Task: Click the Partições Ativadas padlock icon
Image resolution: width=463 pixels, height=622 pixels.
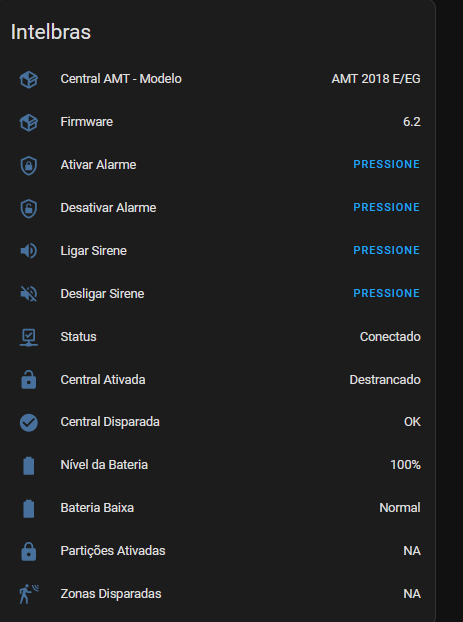Action: coord(29,551)
